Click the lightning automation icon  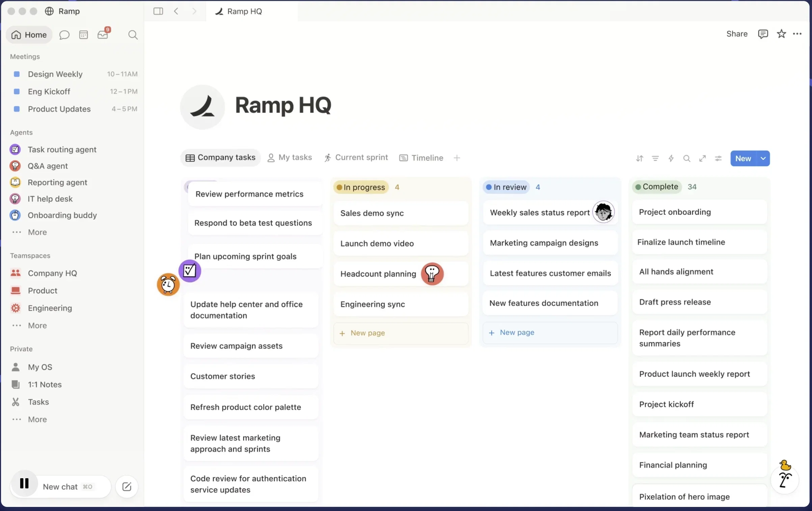click(671, 158)
